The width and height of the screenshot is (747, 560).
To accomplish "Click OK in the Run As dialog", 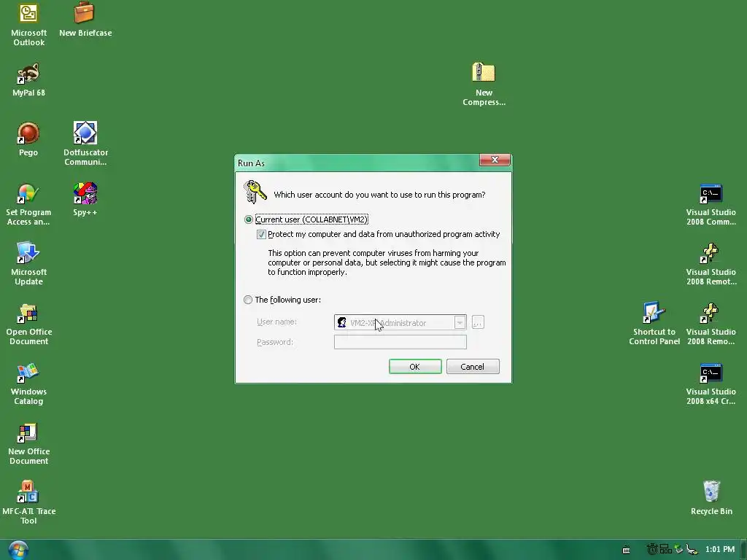I will point(415,367).
